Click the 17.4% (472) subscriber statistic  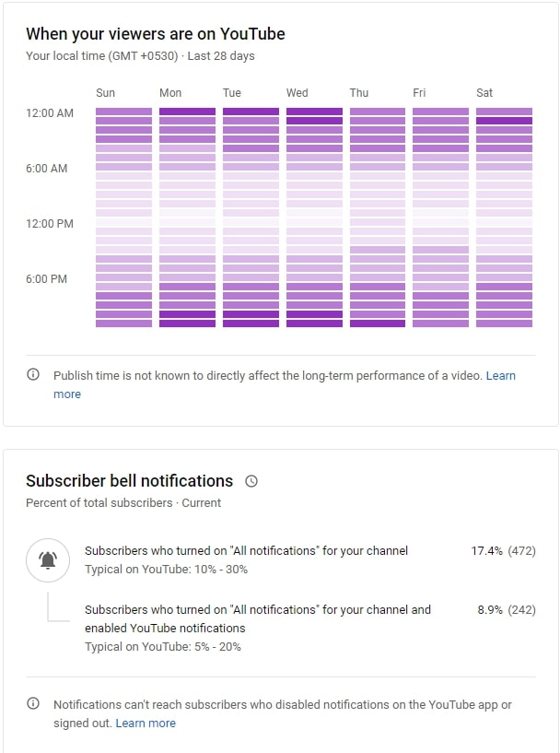pyautogui.click(x=503, y=551)
